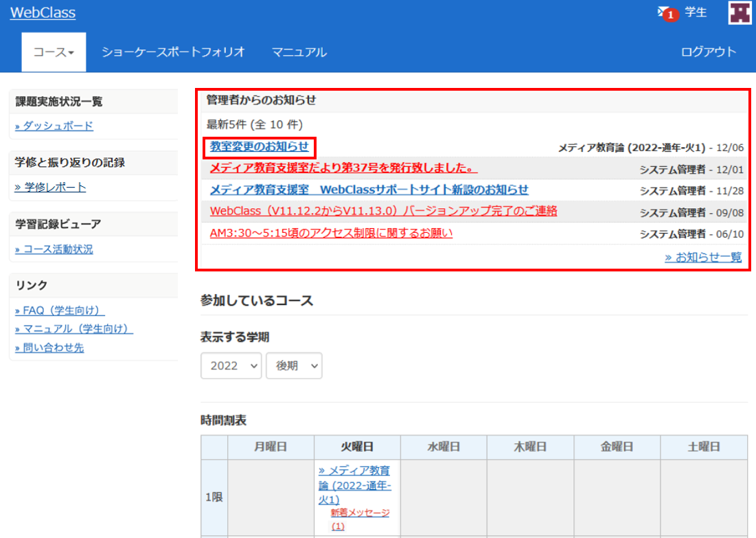Click the 水曜日 column header

[x=444, y=447]
